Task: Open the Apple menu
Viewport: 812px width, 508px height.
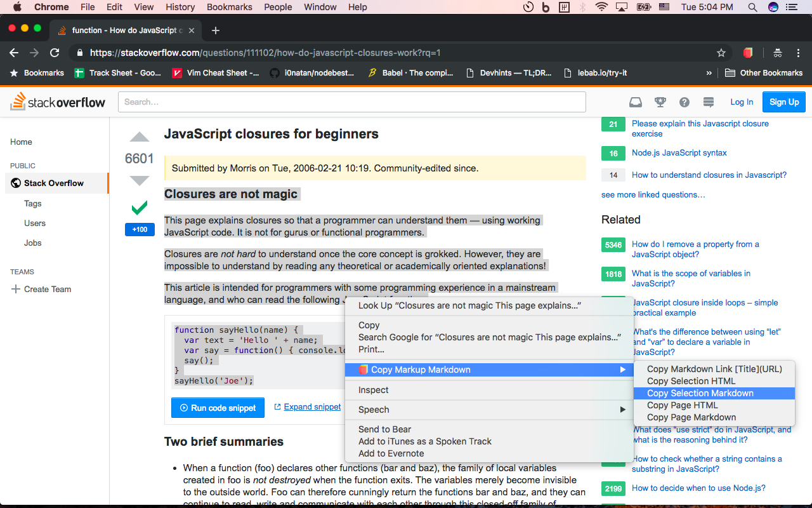Action: click(17, 7)
